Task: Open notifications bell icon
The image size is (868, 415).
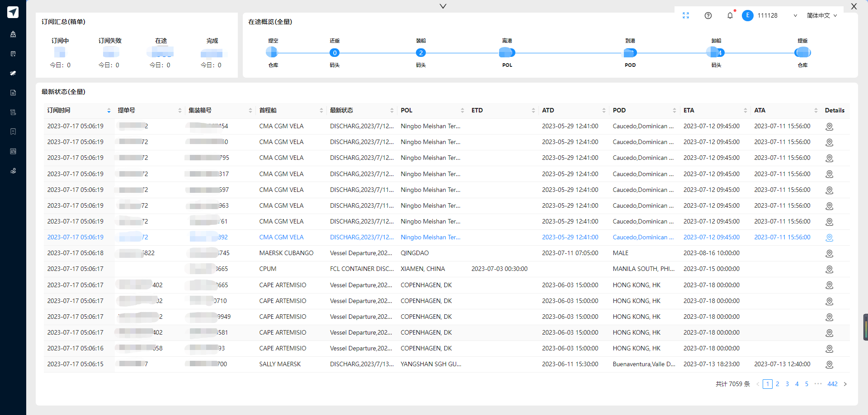Action: [x=730, y=15]
